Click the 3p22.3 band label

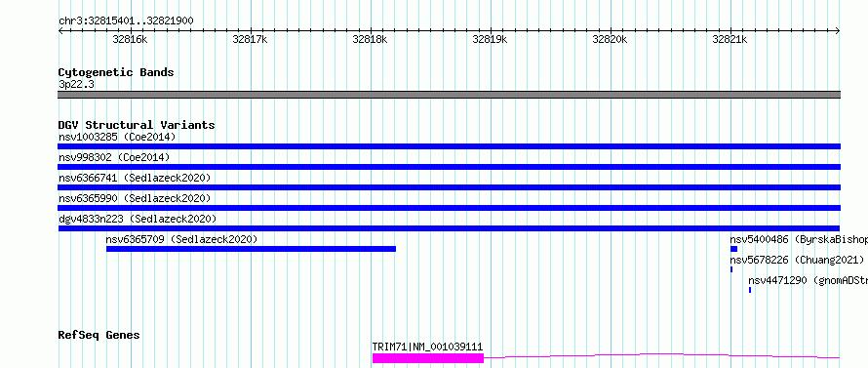point(76,84)
